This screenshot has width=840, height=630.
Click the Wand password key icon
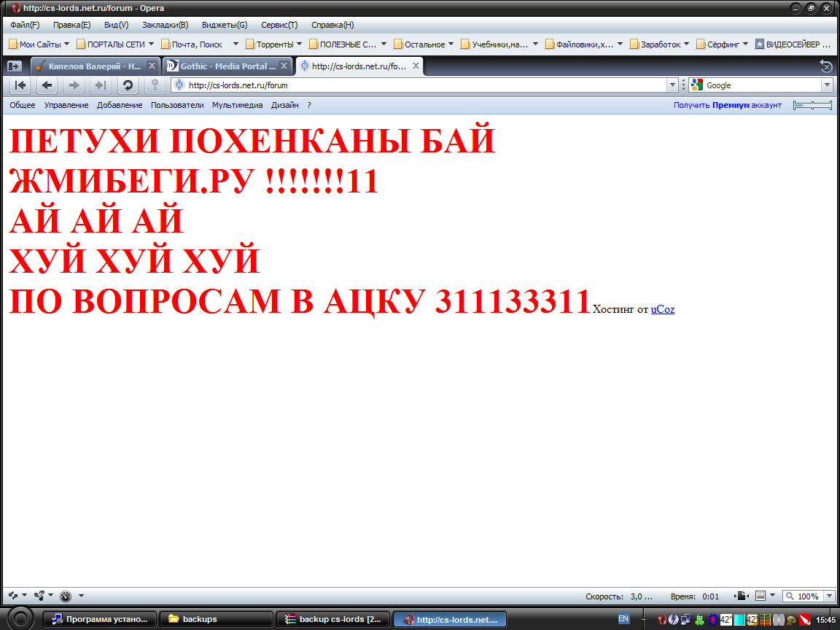[x=155, y=85]
